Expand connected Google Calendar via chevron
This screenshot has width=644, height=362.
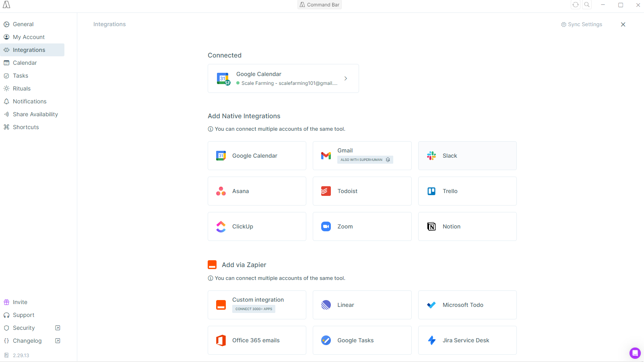tap(346, 78)
